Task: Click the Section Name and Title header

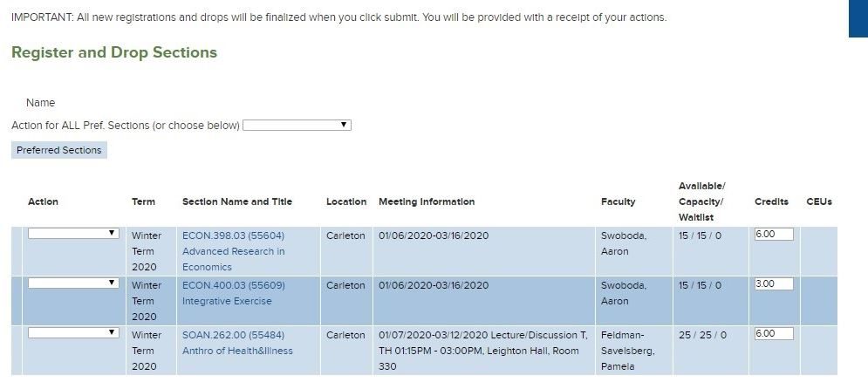Action: tap(237, 202)
